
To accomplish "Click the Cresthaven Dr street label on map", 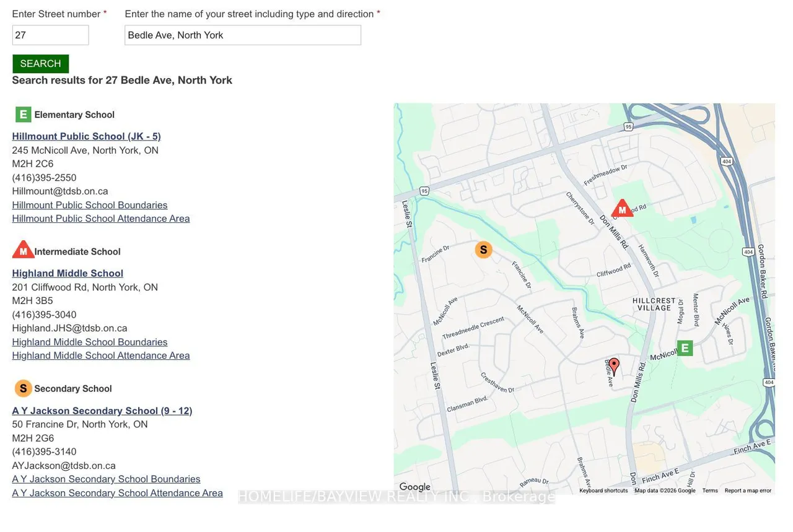I will click(497, 382).
